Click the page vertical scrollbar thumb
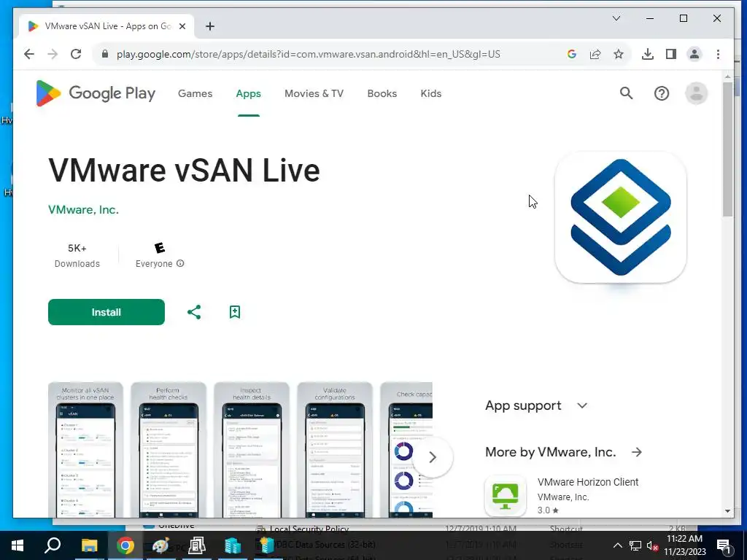 (x=727, y=149)
